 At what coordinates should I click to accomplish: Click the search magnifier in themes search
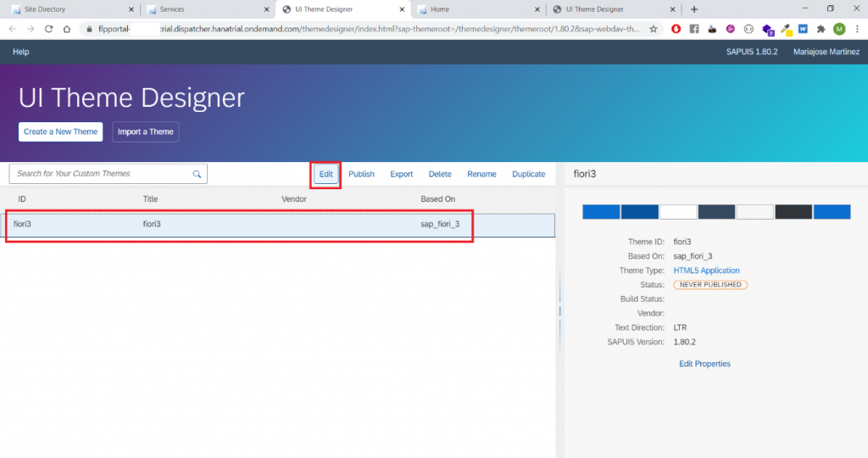(197, 174)
